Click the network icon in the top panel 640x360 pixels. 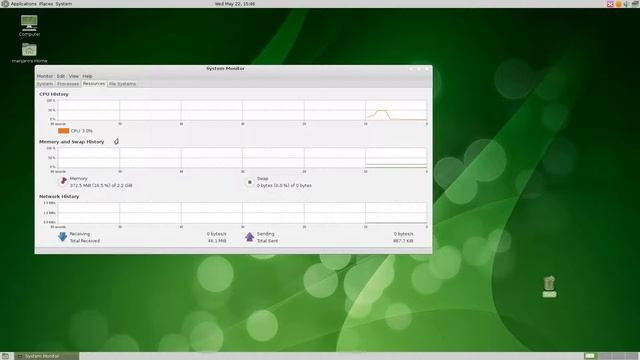(634, 4)
